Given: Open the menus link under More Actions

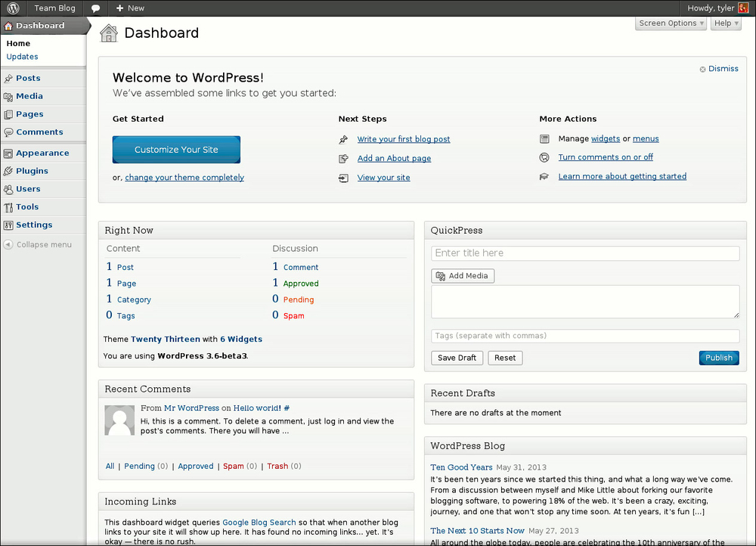Looking at the screenshot, I should click(x=646, y=138).
